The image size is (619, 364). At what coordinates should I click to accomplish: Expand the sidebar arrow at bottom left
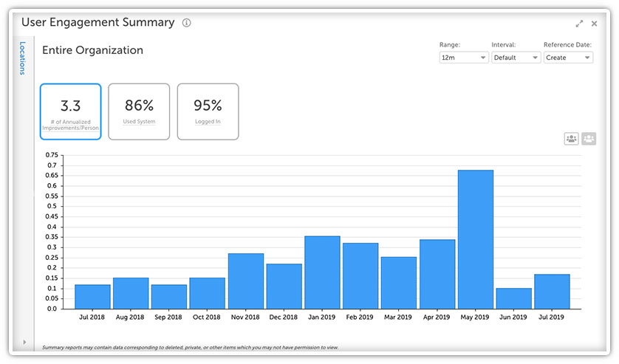point(24,342)
